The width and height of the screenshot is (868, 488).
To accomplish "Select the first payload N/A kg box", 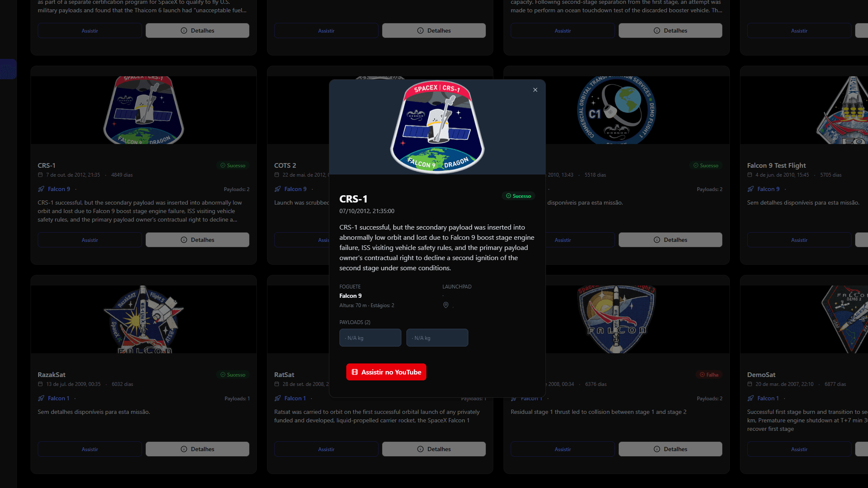I will pyautogui.click(x=370, y=338).
